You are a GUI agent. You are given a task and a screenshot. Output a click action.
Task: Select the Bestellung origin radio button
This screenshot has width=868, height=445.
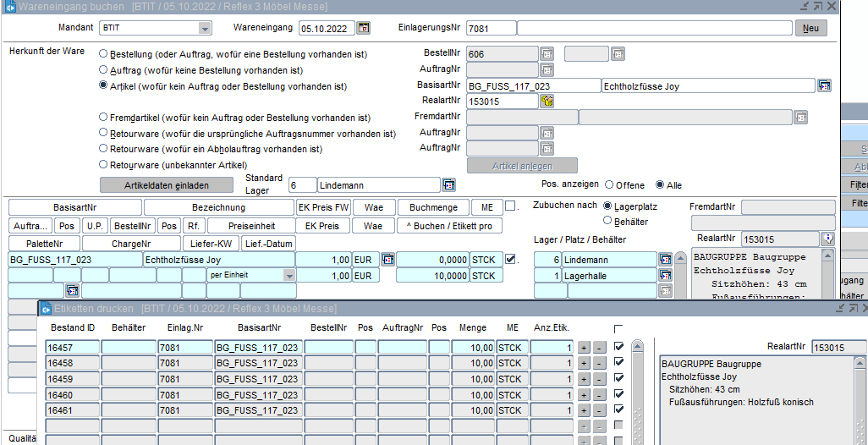[x=104, y=54]
